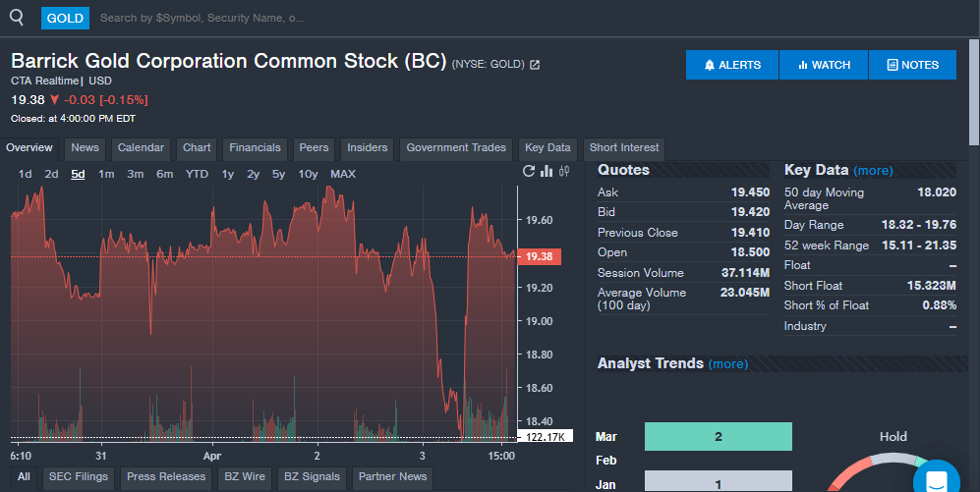Open the Financials tab
The width and height of the screenshot is (980, 492).
[x=255, y=148]
